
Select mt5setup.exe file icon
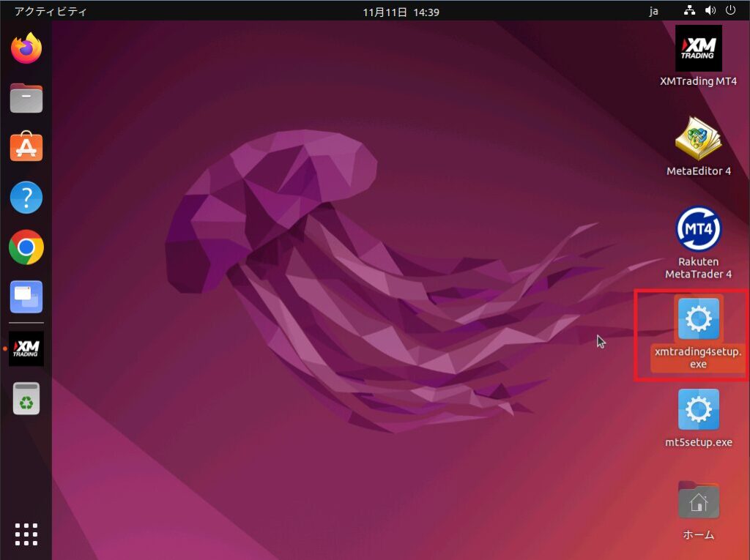click(698, 409)
